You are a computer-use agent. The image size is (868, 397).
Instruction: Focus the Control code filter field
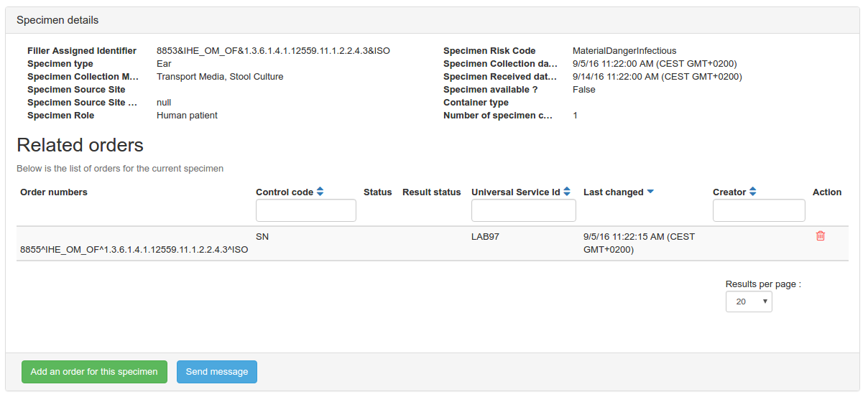[x=306, y=210]
